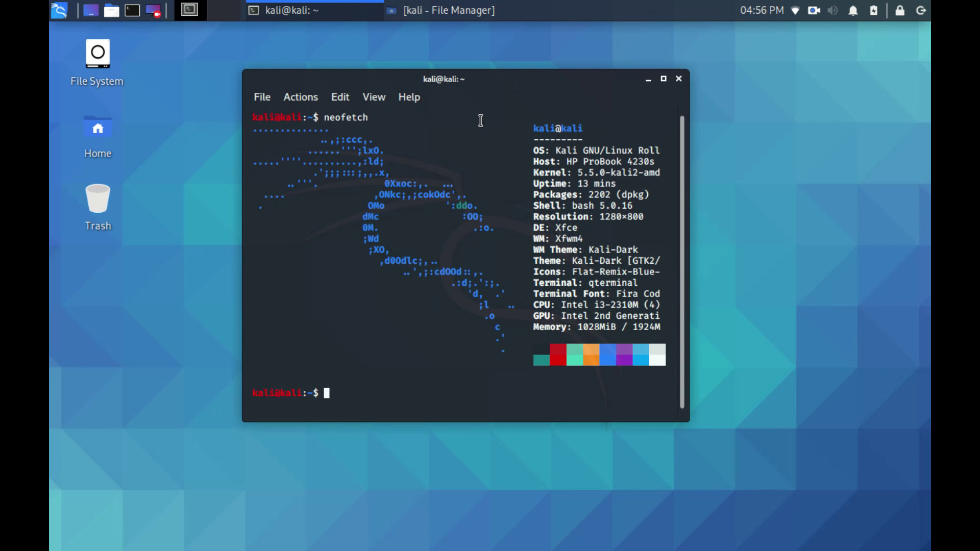Click the red color block in neofetch

tap(558, 355)
